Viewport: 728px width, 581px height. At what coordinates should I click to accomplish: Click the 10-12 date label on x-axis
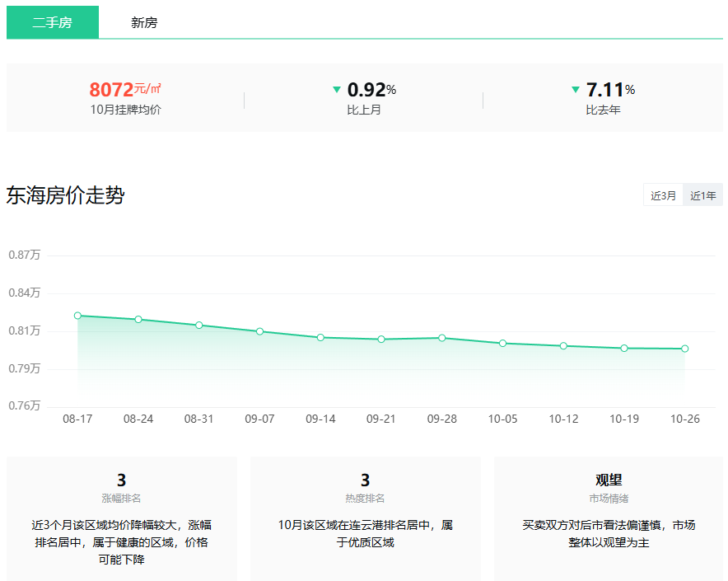click(563, 419)
